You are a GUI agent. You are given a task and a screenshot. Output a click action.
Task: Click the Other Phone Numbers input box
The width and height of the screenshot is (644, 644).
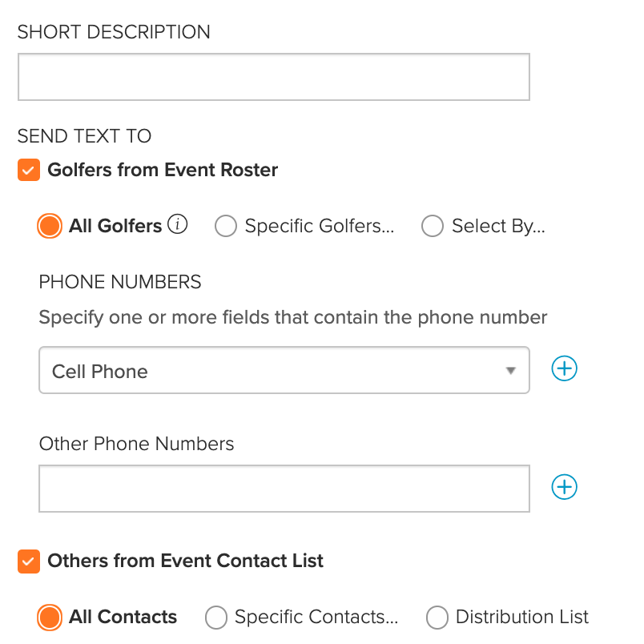pos(284,489)
